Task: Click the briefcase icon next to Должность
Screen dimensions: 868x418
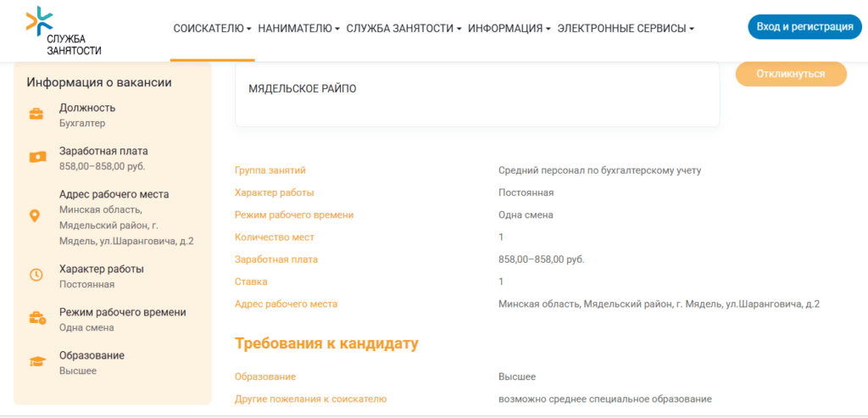Action: point(37,114)
